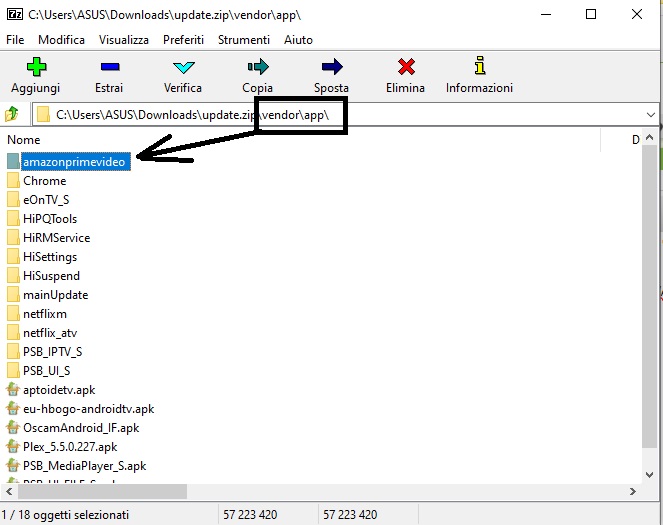The image size is (663, 525).
Task: Click the horizontal scrollbar left arrow
Action: (x=9, y=492)
